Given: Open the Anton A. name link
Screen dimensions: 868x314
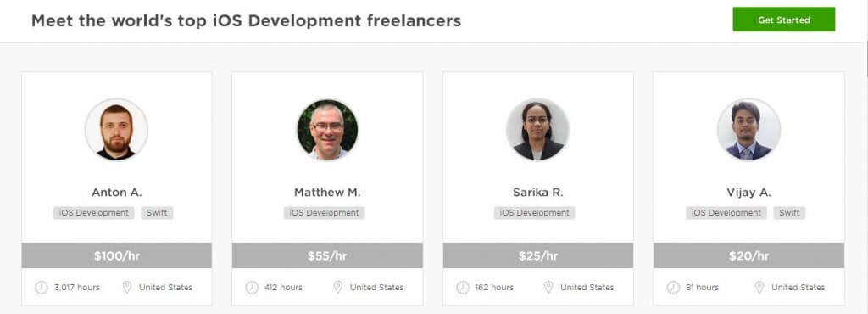Looking at the screenshot, I should pos(116,193).
